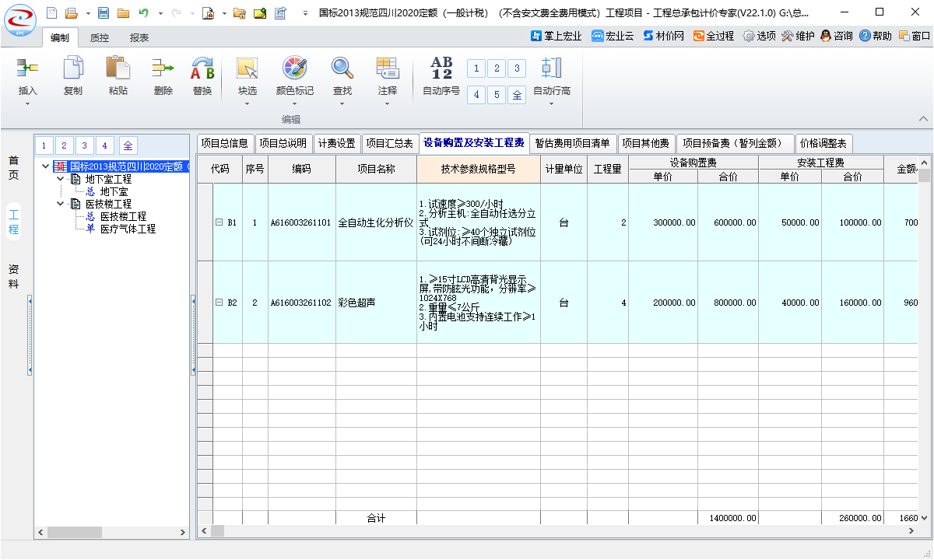934x560 pixels.
Task: Collapse the 地下室工程 tree node
Action: 61,179
